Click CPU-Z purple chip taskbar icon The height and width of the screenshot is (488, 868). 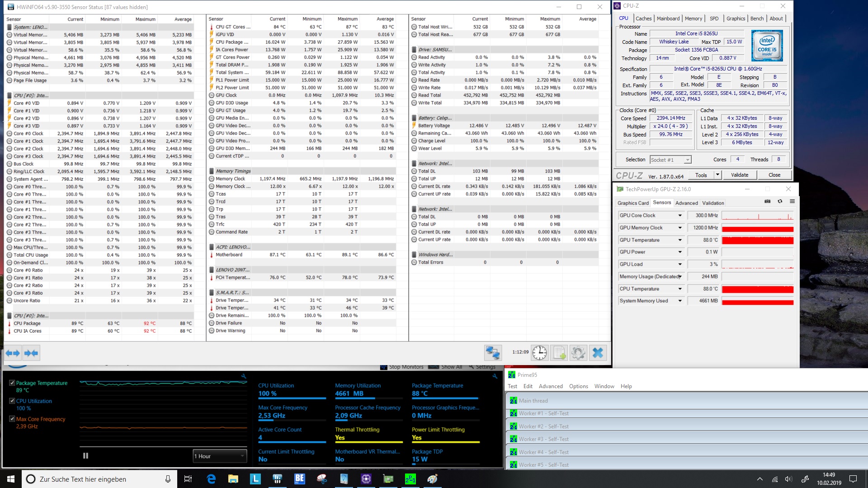pos(366,479)
